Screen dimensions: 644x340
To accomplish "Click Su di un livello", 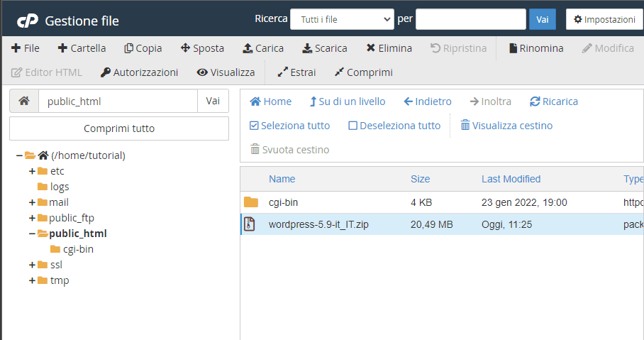I will point(348,102).
